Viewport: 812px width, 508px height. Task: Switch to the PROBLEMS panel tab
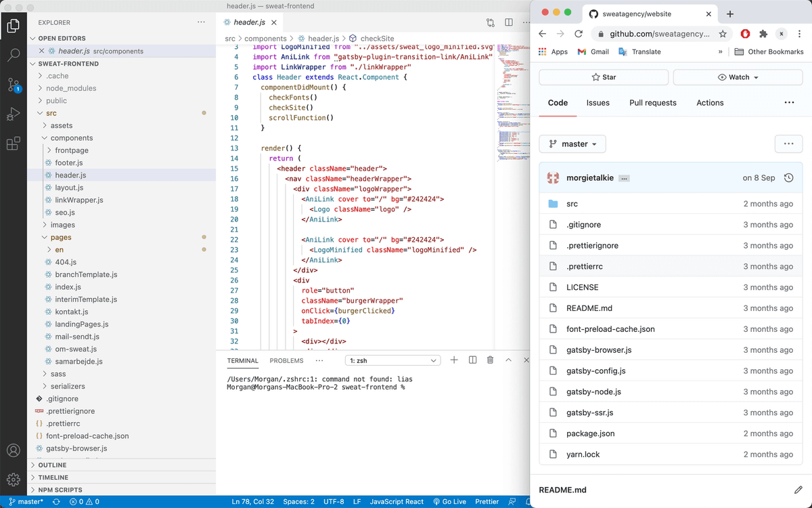tap(286, 361)
